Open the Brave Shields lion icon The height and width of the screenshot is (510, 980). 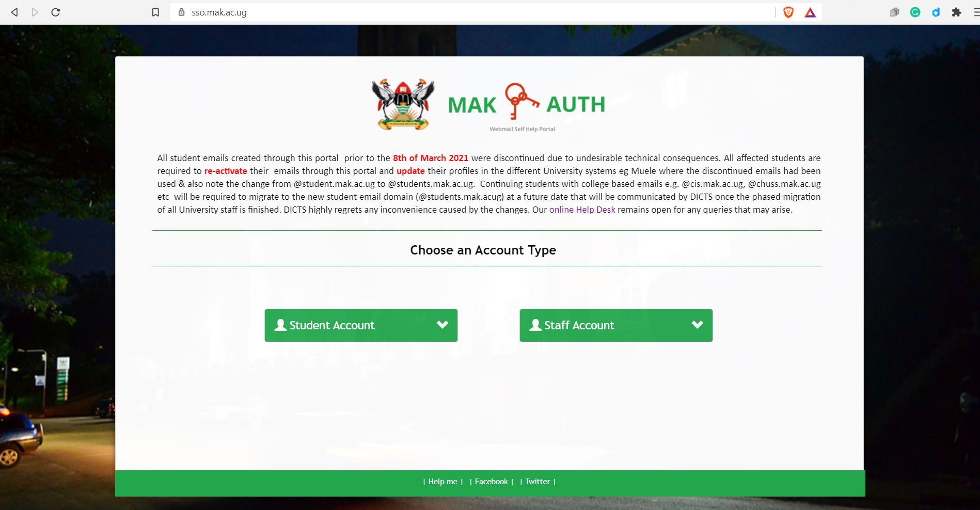point(788,12)
